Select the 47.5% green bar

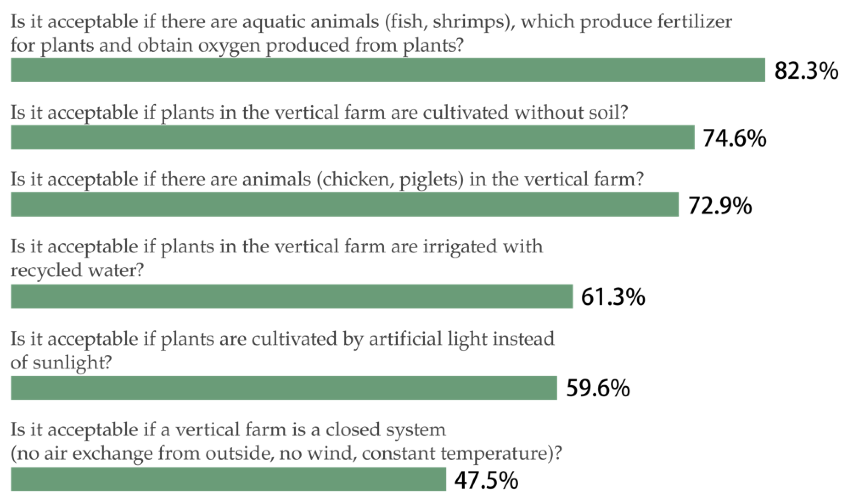[x=228, y=479]
